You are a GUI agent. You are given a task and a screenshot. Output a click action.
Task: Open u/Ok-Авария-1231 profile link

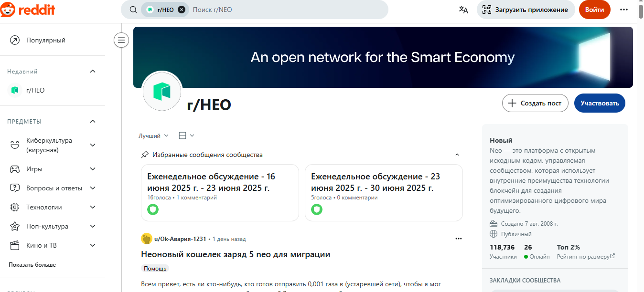tap(180, 239)
